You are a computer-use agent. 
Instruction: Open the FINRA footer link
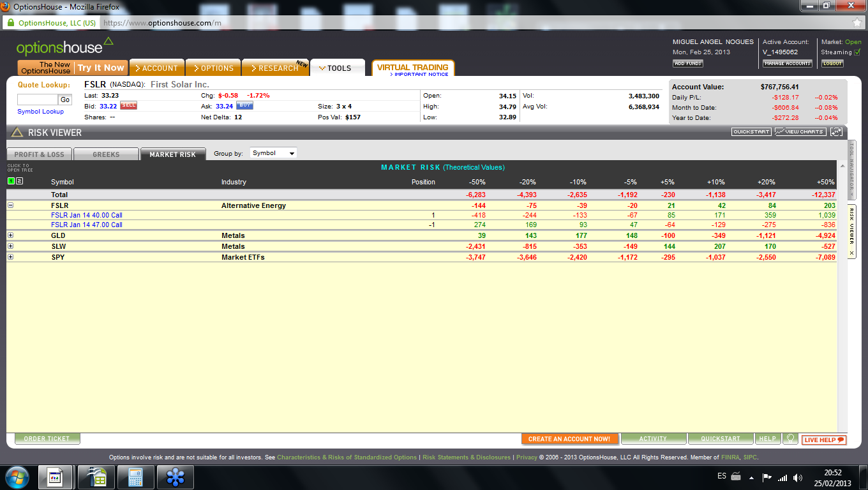(x=730, y=457)
